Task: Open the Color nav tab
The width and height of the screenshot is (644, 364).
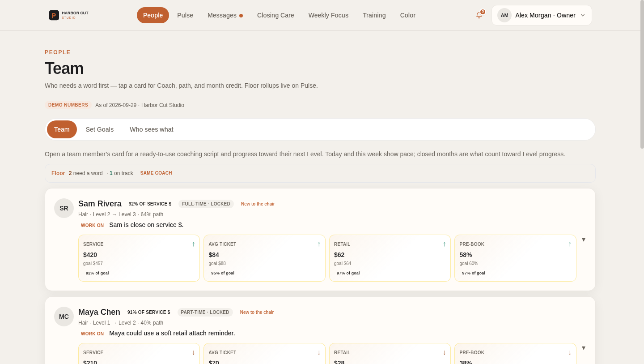Action: (x=408, y=15)
